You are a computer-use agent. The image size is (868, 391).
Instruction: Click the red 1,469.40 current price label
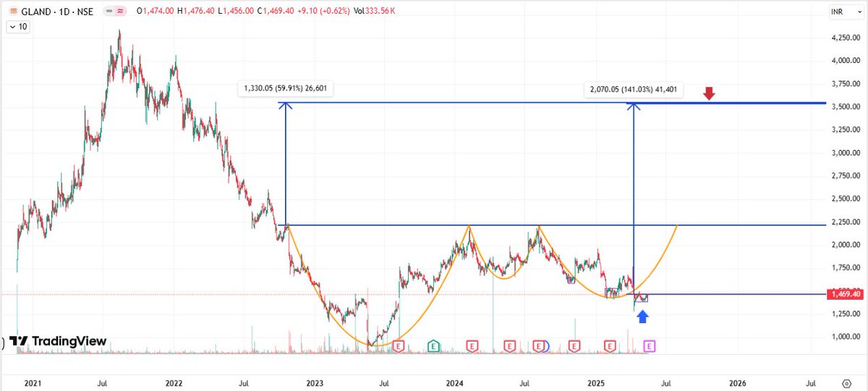(844, 294)
